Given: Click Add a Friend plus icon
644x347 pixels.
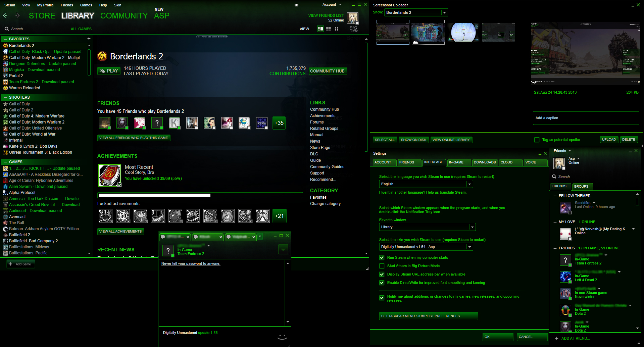Looking at the screenshot, I should pos(557,338).
